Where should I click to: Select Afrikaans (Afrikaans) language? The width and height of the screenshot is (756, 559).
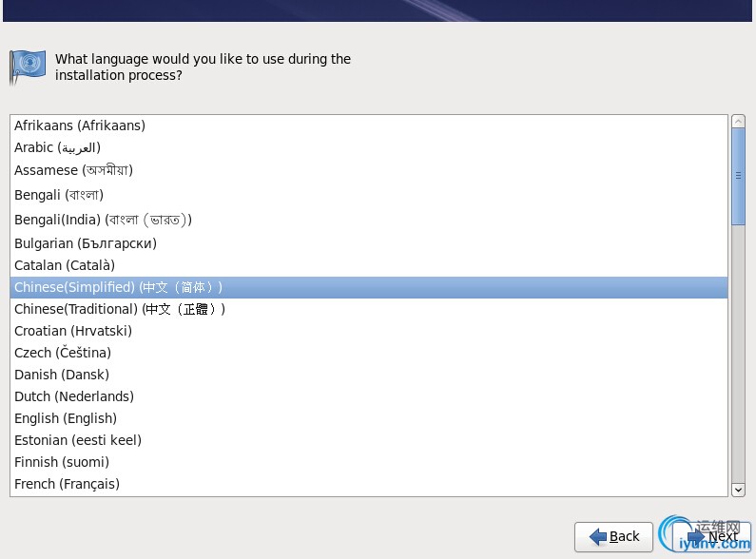coord(368,125)
